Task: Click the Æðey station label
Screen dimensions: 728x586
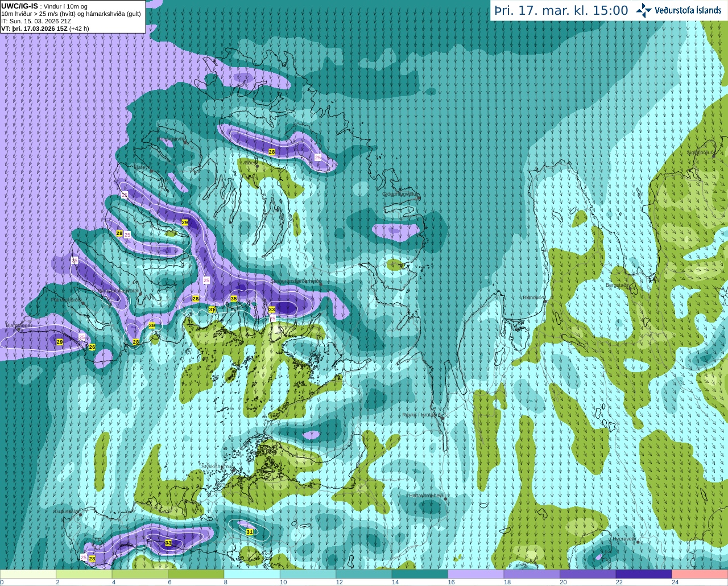Action: [x=250, y=162]
